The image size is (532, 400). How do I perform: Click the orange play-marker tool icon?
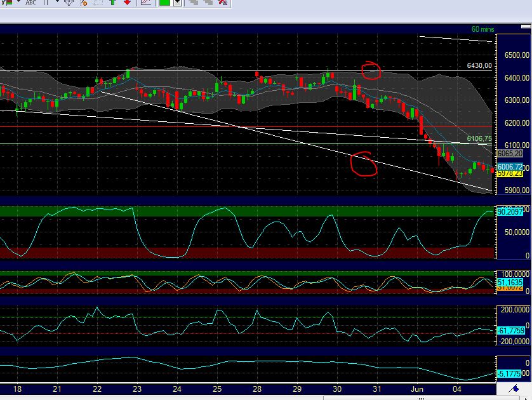point(83,3)
